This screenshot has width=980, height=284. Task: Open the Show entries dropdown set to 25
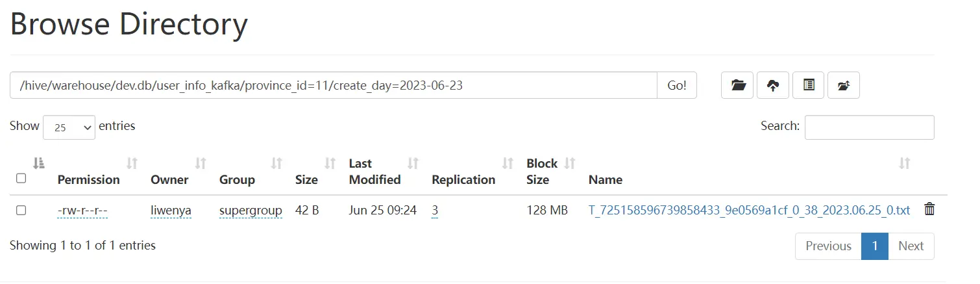(x=69, y=127)
